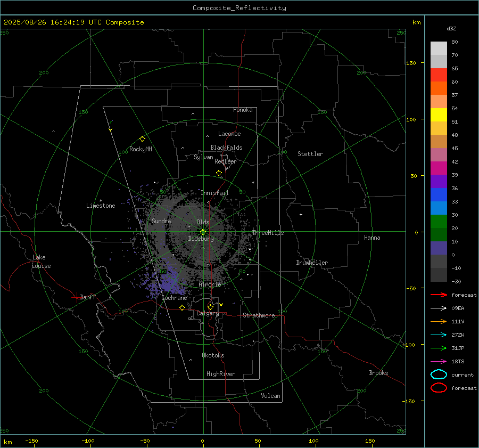Click the Blackfalds label
The height and width of the screenshot is (448, 479).
(226, 148)
